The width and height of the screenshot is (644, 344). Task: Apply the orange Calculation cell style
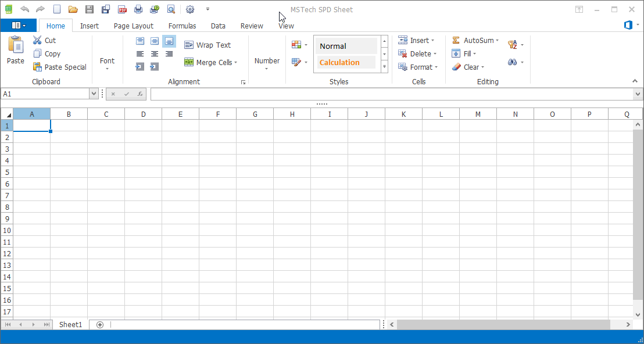click(x=346, y=62)
